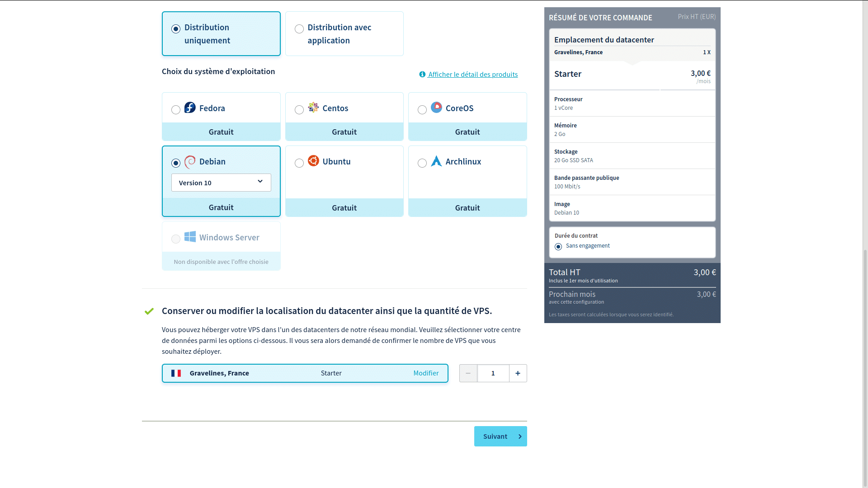Click the Gratuit label under CoreOS

pos(467,132)
